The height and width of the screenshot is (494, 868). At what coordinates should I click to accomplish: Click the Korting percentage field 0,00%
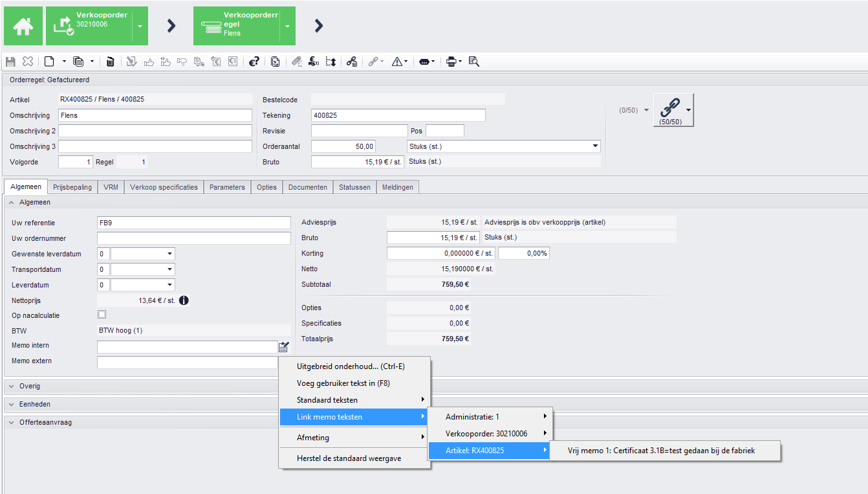524,253
